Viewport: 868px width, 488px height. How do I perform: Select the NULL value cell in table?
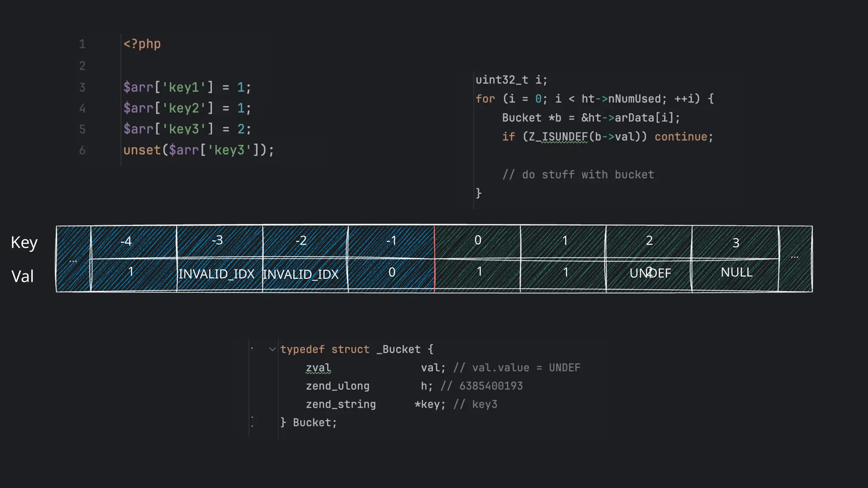click(736, 272)
